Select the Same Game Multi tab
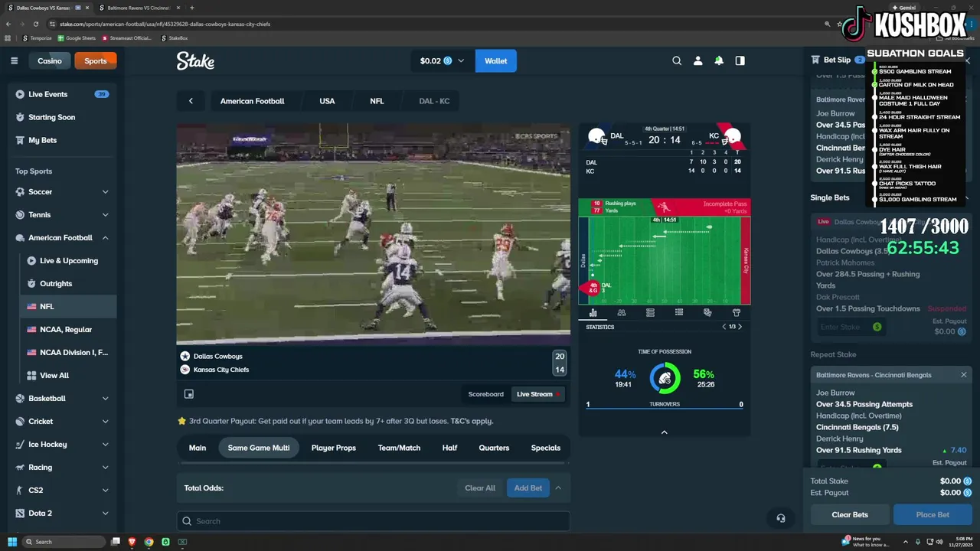The image size is (980, 551). tap(259, 448)
